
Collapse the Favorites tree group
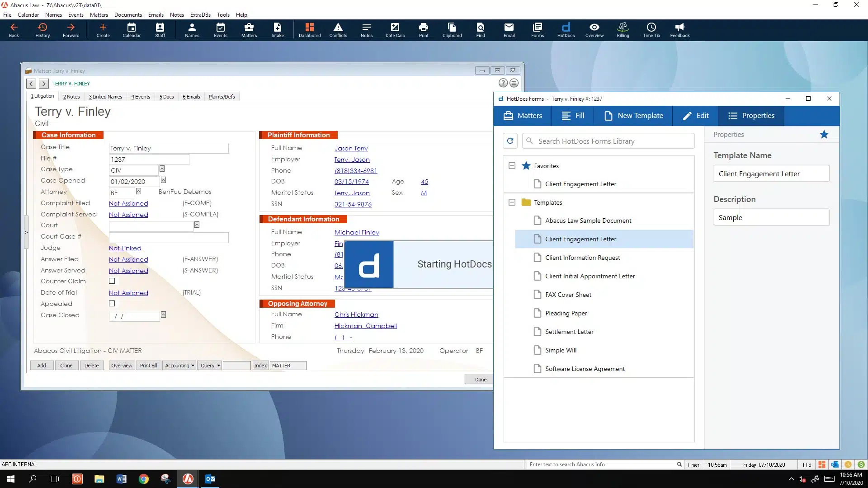tap(512, 166)
